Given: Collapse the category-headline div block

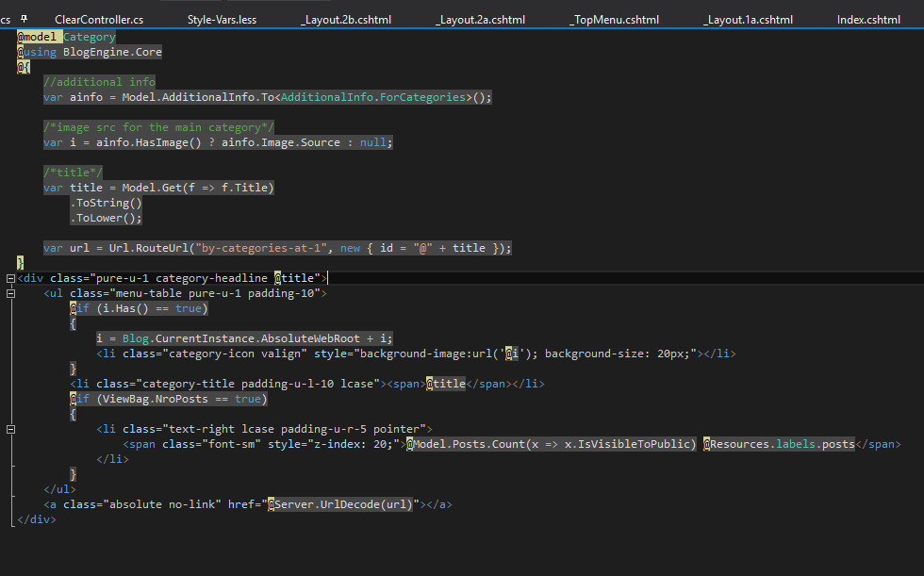Looking at the screenshot, I should pos(8,278).
